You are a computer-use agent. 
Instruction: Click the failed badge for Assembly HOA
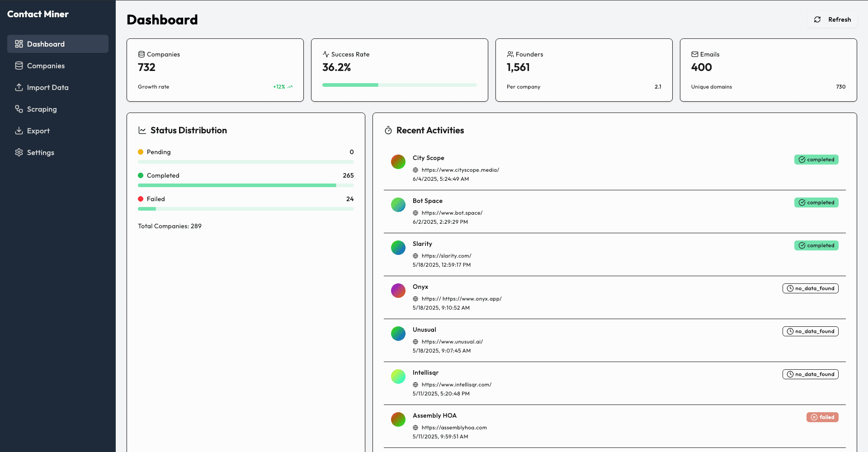pos(822,417)
